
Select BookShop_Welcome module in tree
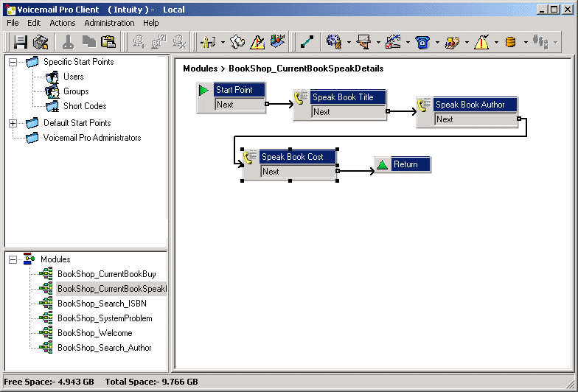click(94, 333)
